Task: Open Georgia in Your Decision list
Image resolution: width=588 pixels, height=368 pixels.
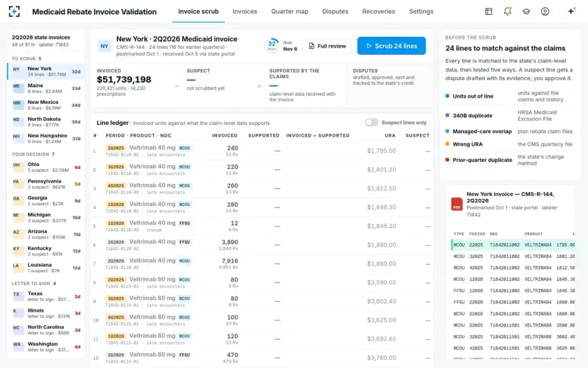Action: 46,201
